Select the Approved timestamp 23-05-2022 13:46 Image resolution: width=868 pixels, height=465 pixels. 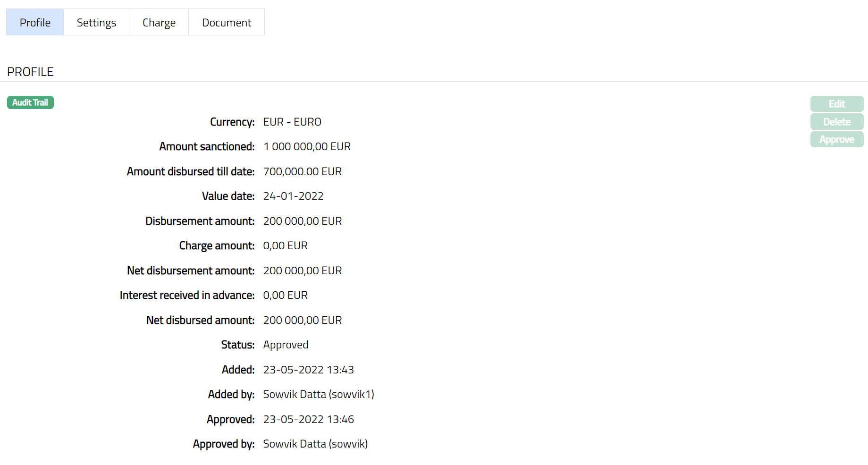pyautogui.click(x=308, y=419)
